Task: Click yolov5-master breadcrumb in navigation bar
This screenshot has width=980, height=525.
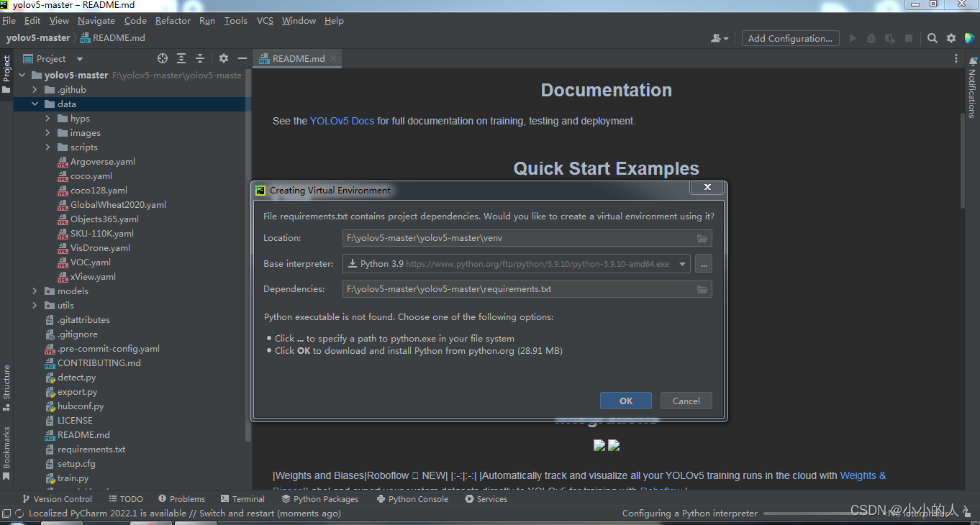Action: tap(38, 38)
